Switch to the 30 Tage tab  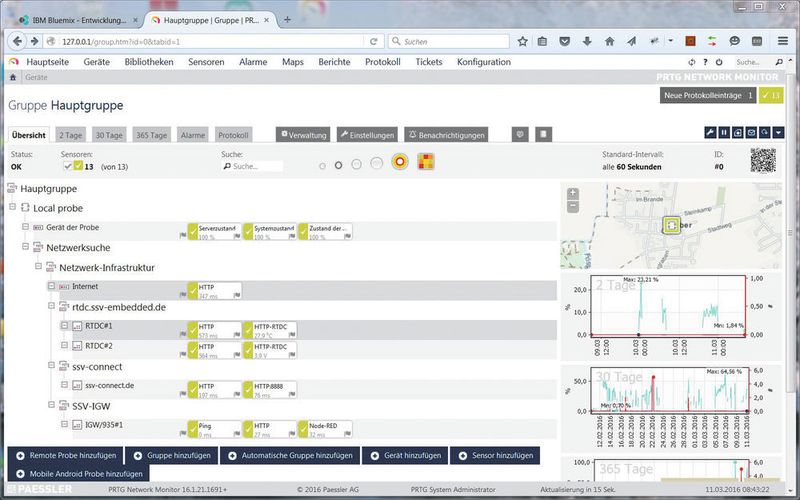click(109, 135)
